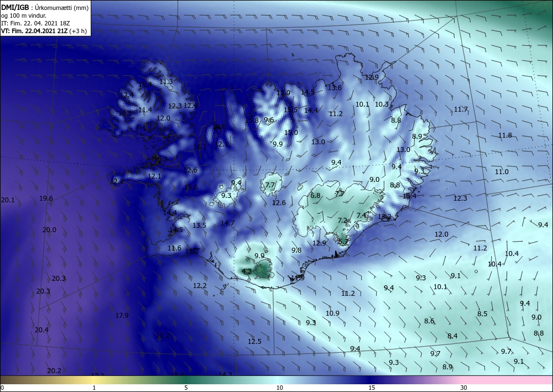Image resolution: width=553 pixels, height=392 pixels.
Task: Click the map value "6.8"
Action: 315,195
